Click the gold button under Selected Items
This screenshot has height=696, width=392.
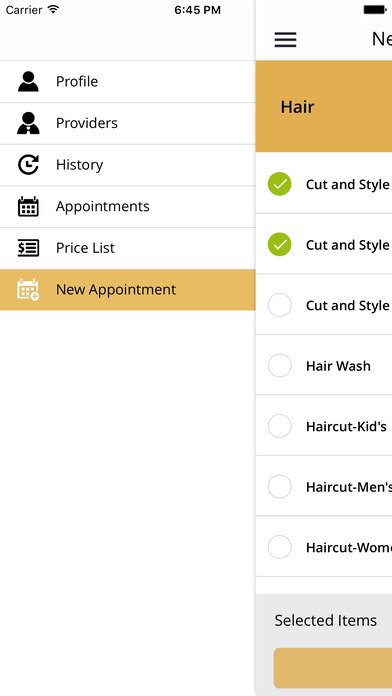[x=333, y=668]
